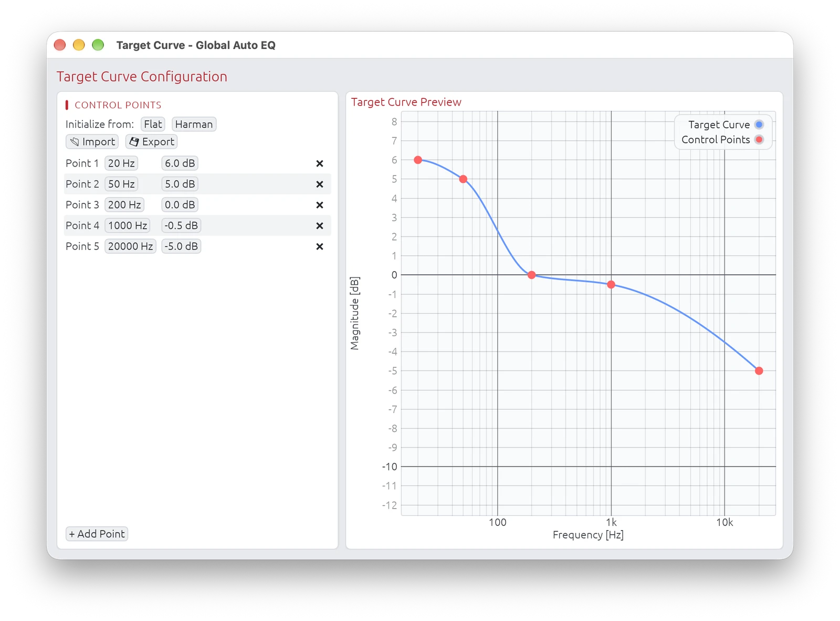Edit Point 1 frequency field 20 Hz

click(x=121, y=163)
